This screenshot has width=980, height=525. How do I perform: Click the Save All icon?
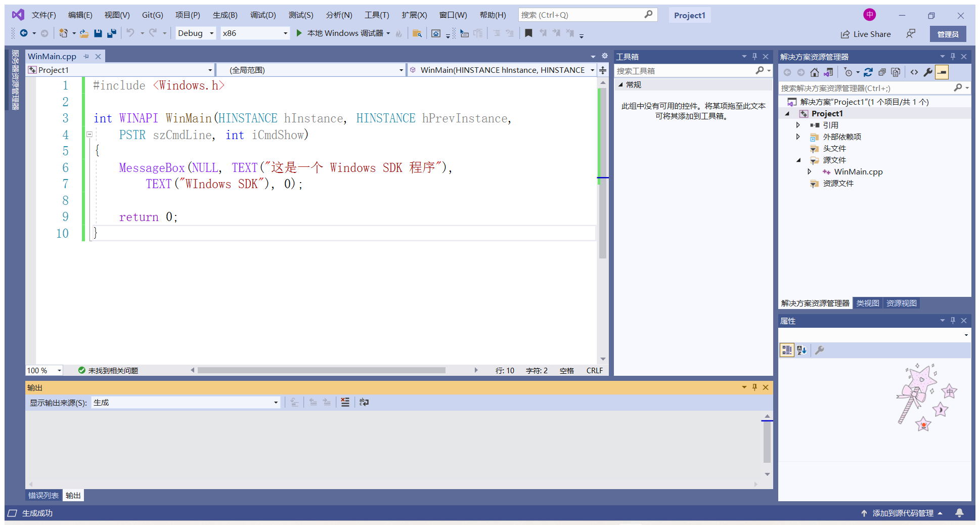[112, 33]
